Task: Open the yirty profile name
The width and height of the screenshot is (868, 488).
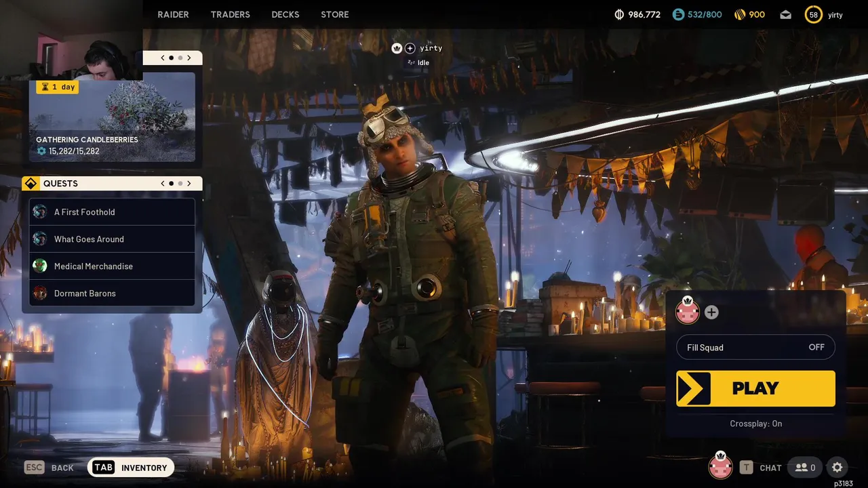Action: coord(835,15)
